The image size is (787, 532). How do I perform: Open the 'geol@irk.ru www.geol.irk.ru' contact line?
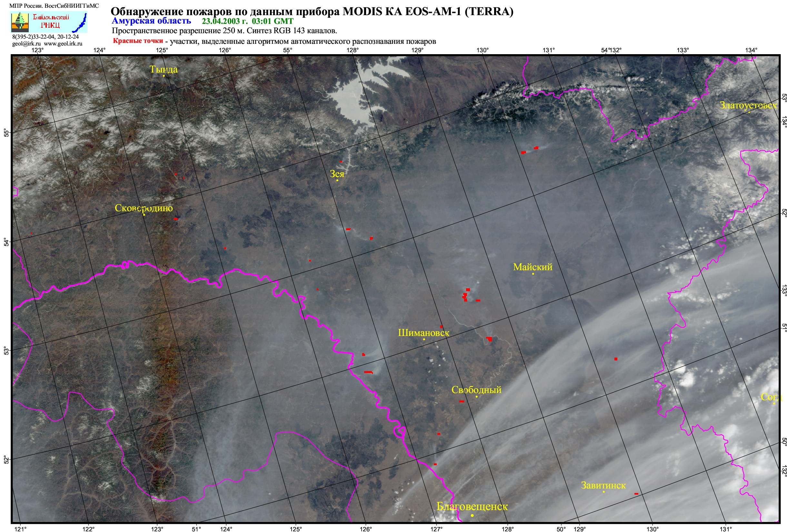[x=47, y=43]
